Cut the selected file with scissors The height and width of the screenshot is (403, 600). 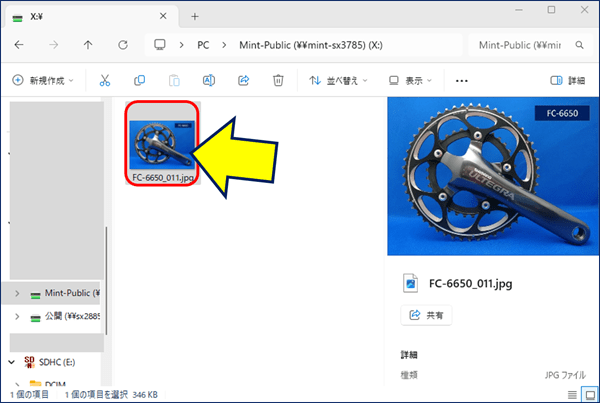pyautogui.click(x=104, y=80)
